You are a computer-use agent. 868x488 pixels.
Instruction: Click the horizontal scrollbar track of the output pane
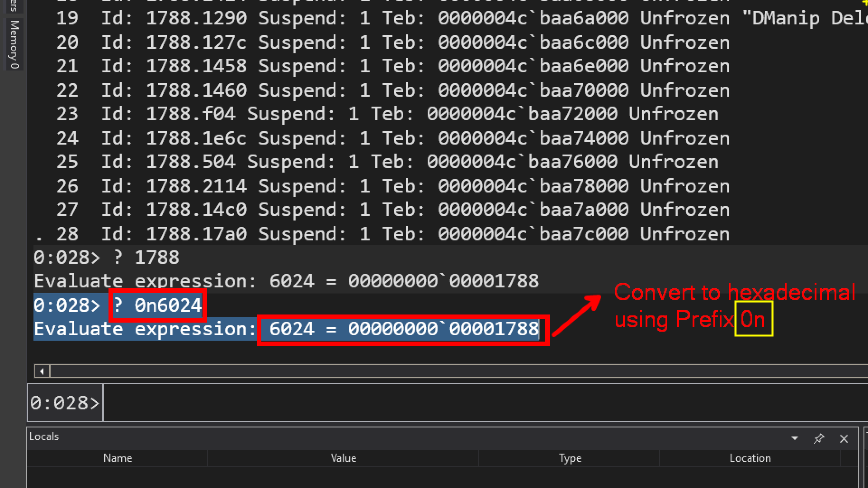[452, 371]
